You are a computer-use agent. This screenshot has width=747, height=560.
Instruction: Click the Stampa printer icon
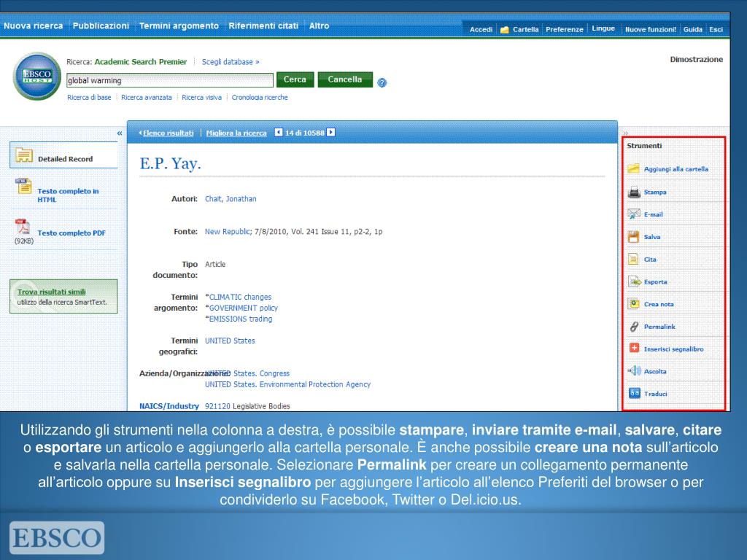[634, 192]
